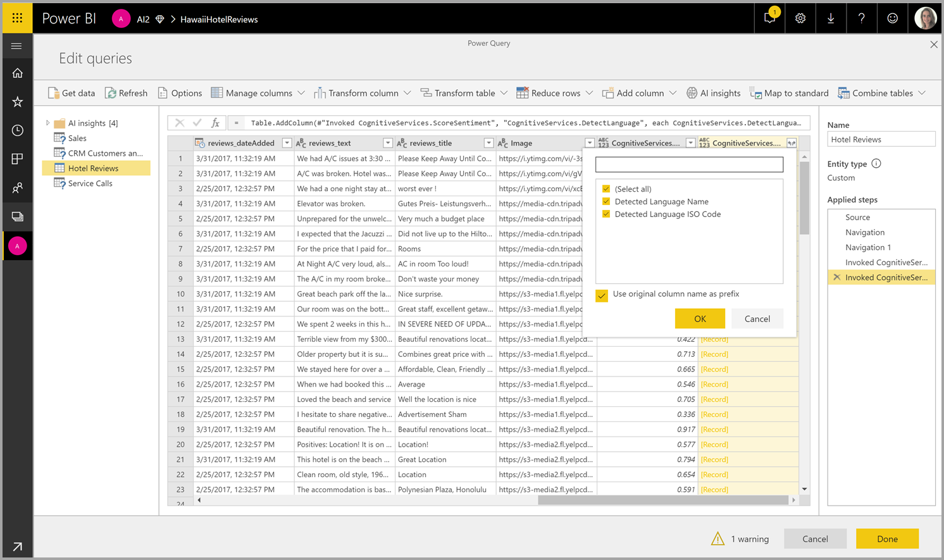Select the Service Calls query
Image resolution: width=944 pixels, height=560 pixels.
(x=90, y=184)
